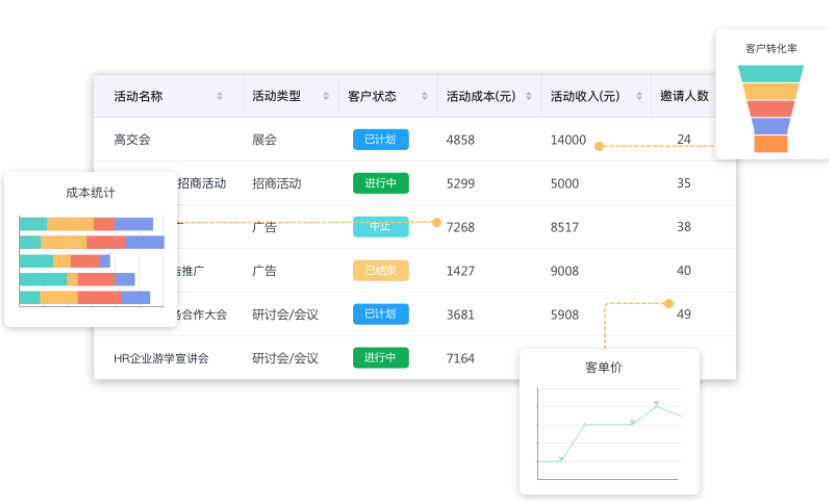This screenshot has height=501, width=829.
Task: Click cost value 3681
Action: [460, 315]
